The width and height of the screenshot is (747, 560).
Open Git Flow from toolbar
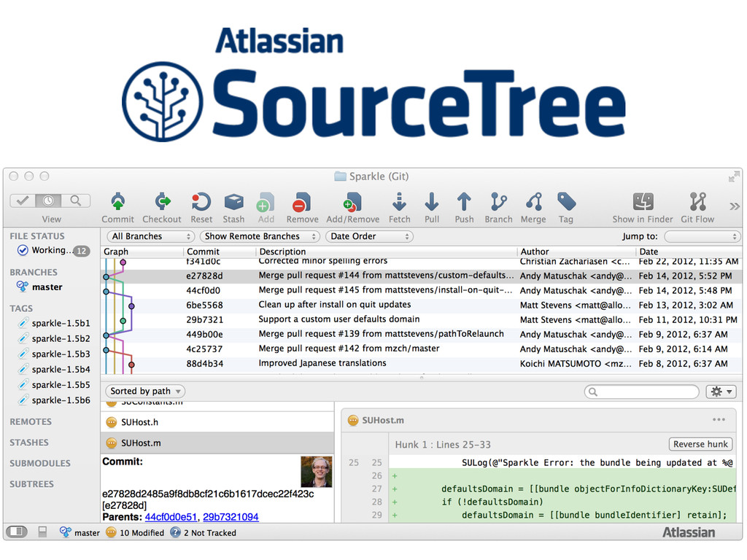click(x=697, y=203)
